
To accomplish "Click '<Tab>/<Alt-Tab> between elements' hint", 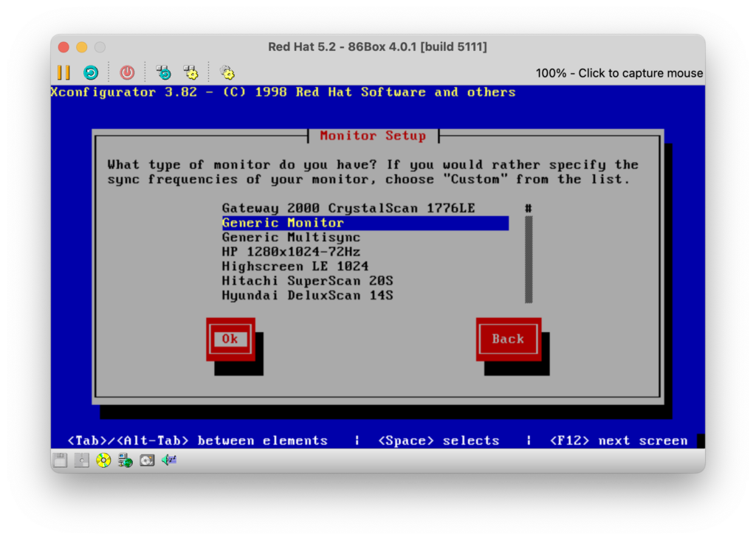I will point(198,440).
